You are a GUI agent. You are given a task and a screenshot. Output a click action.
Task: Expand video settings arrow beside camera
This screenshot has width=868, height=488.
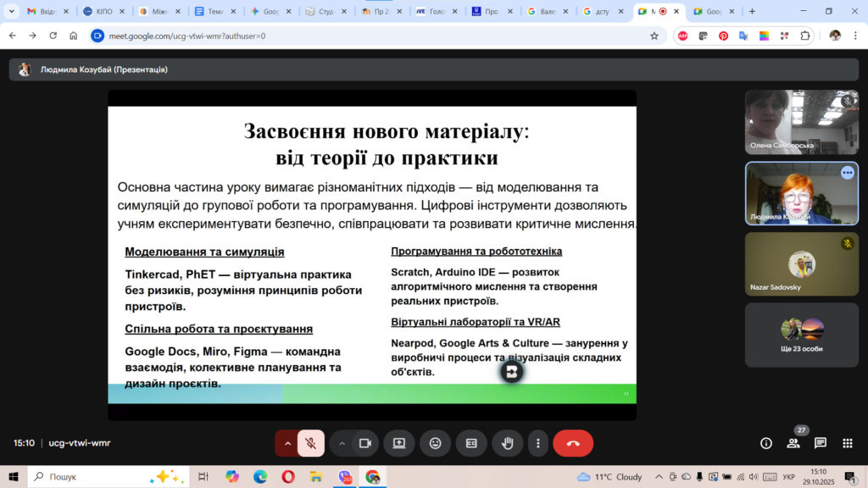[x=342, y=443]
